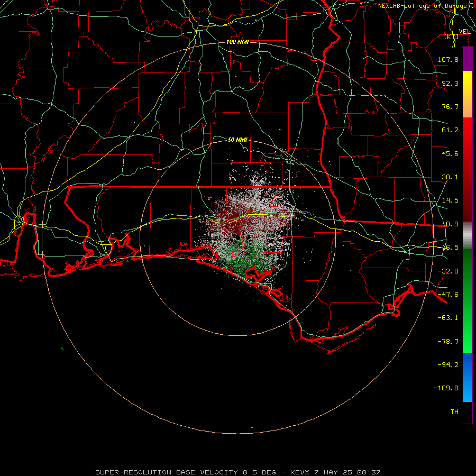Screen dimensions: 476x476
Task: Click the 76.7 velocity value label
Action: pyautogui.click(x=450, y=106)
